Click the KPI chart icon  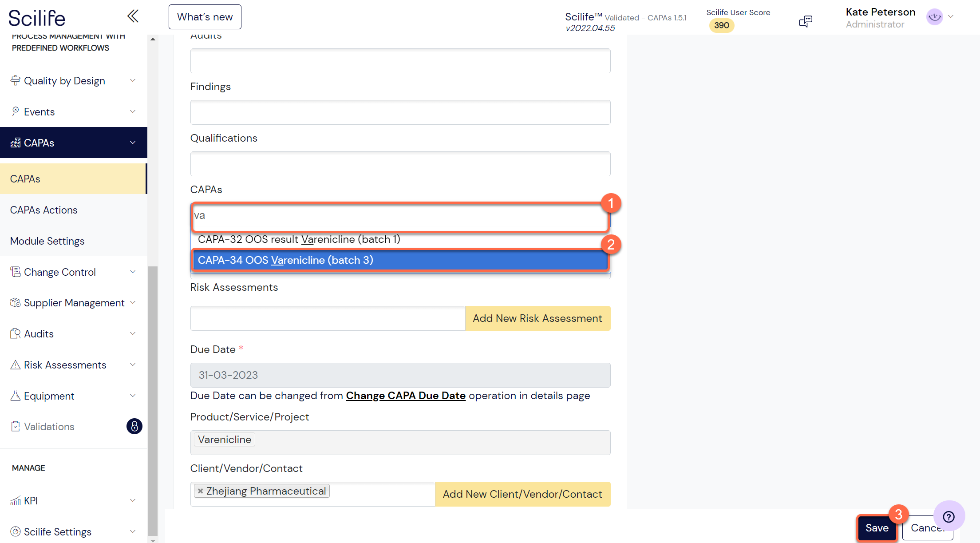[16, 500]
